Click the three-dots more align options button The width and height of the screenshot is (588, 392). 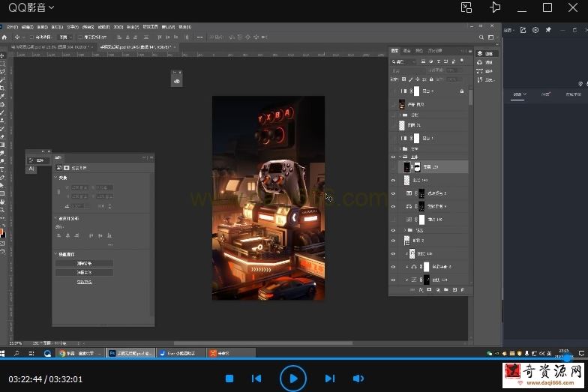click(199, 37)
